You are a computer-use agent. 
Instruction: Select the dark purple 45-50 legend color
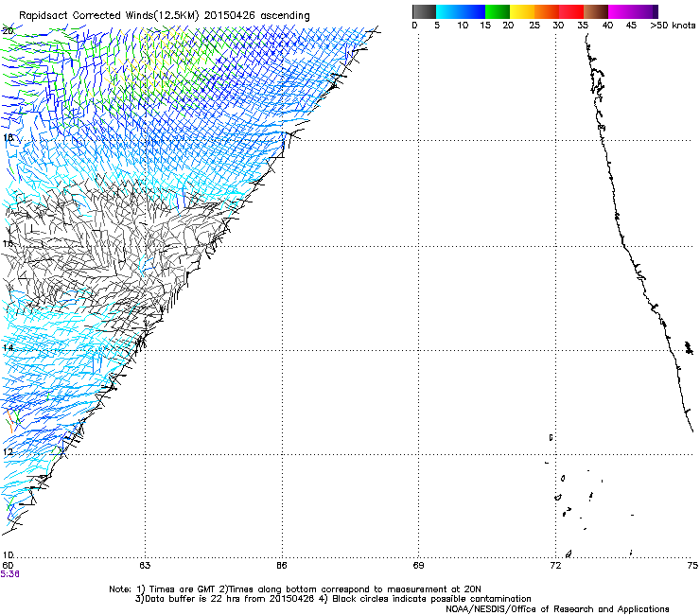(x=645, y=11)
